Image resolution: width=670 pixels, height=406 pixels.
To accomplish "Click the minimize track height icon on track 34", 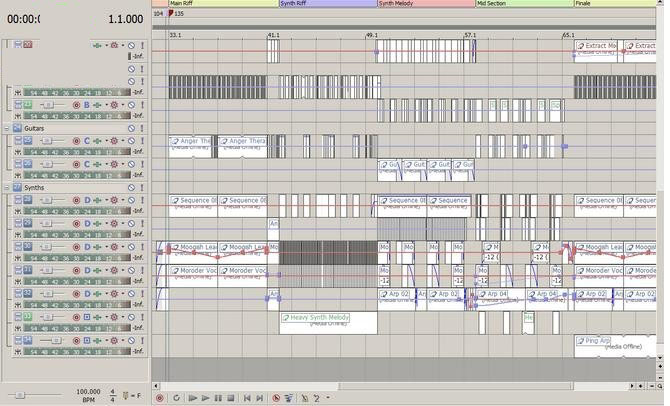I will 18,340.
